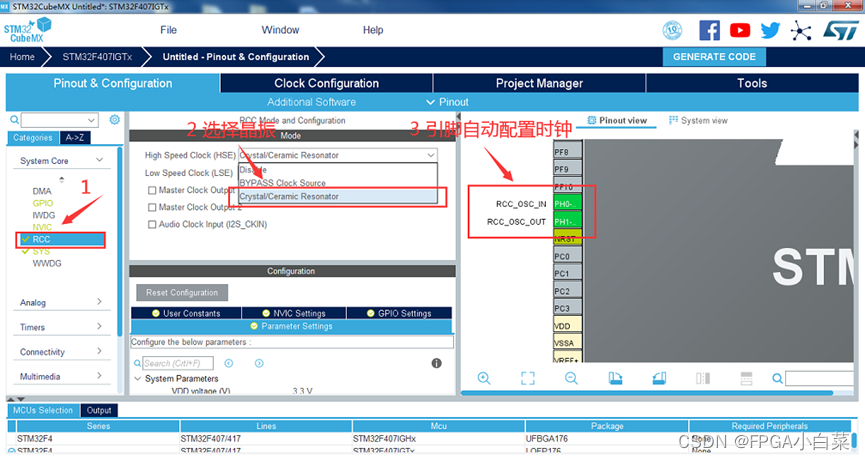Choose Crystal/Ceramic Resonator in the open list

pos(338,196)
